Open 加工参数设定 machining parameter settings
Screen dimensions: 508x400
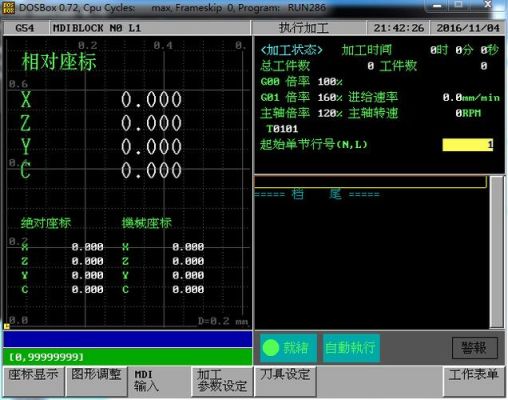222,381
